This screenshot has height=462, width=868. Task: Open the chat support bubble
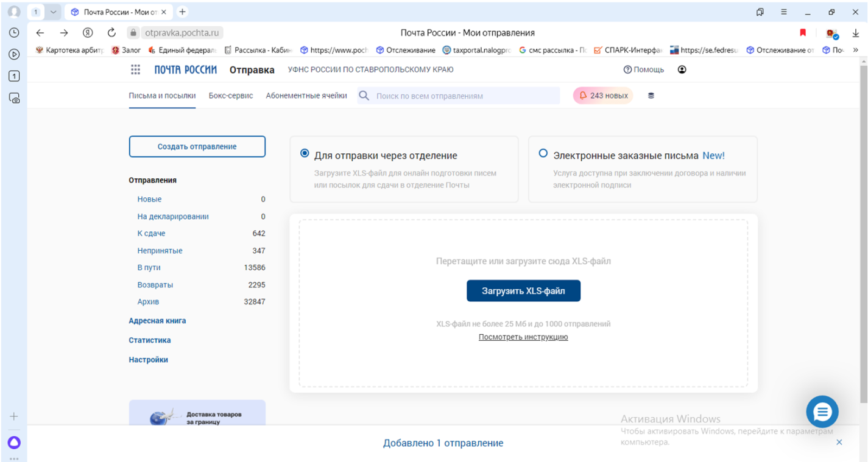822,412
